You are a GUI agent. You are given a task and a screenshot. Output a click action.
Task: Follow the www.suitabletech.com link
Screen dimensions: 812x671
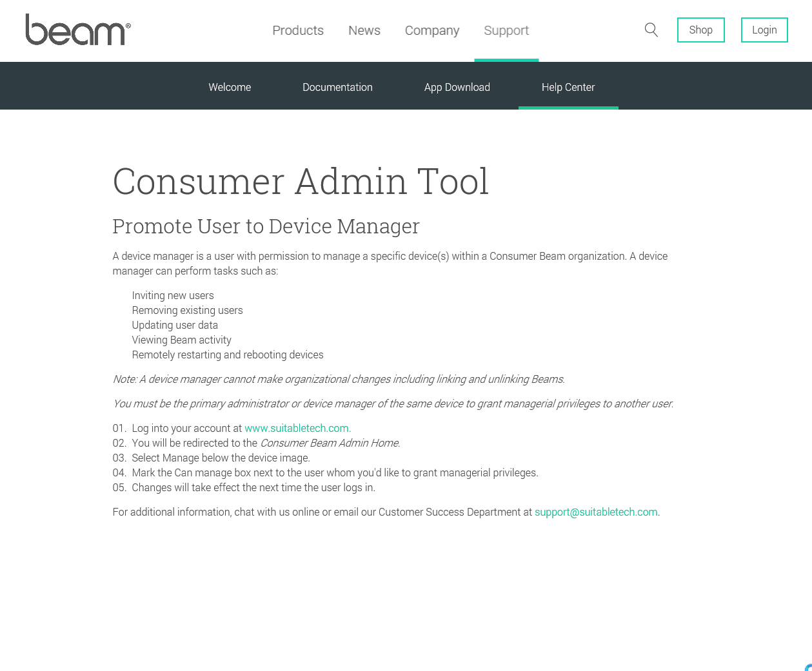(x=297, y=428)
